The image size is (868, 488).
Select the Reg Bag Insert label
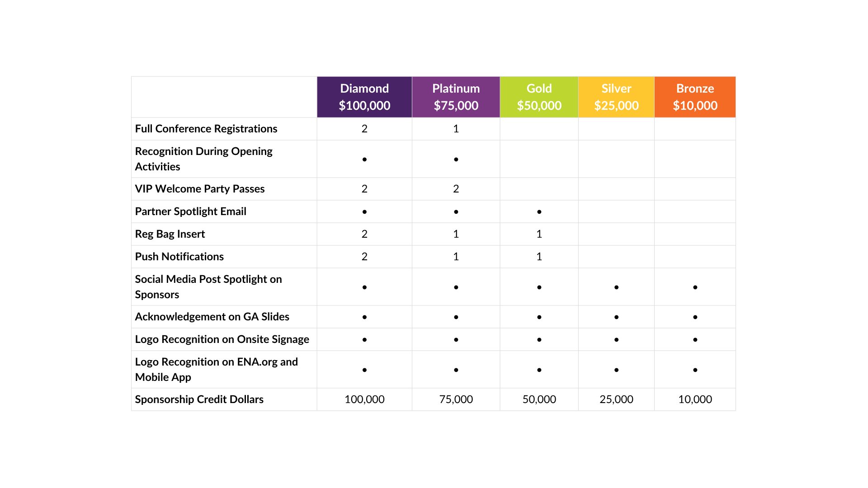pyautogui.click(x=170, y=234)
